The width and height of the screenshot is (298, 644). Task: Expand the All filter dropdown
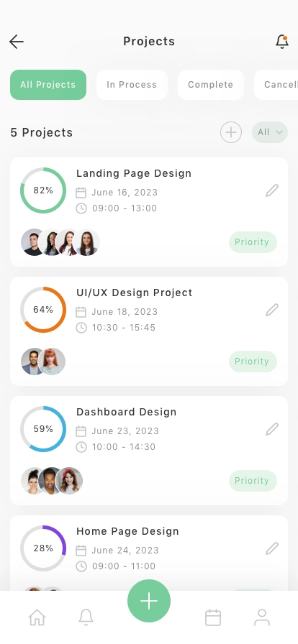(270, 132)
